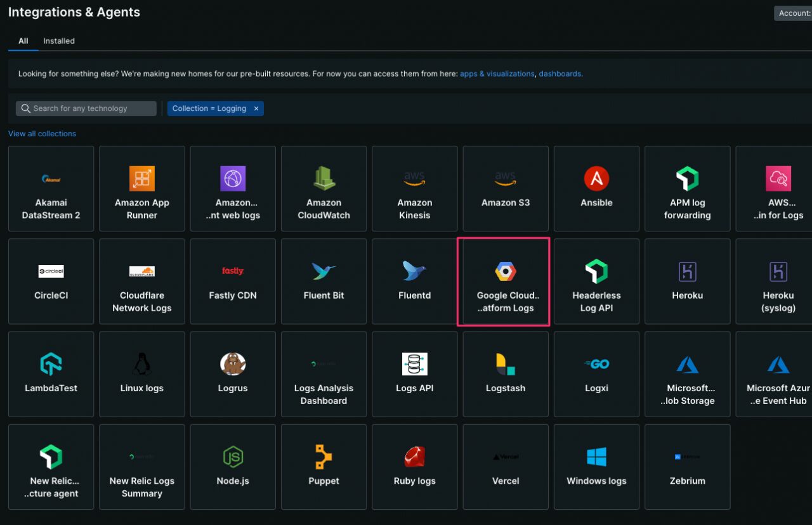Open the Logstash logo icon

pos(506,364)
